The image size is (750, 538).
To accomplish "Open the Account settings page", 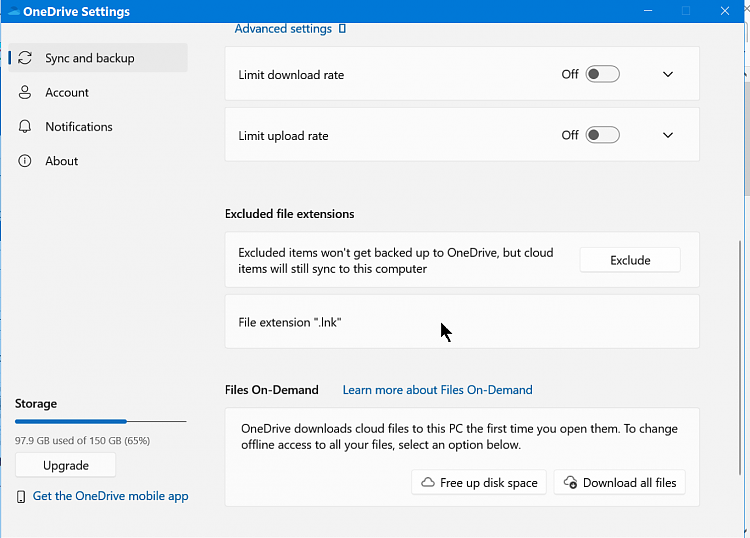I will point(67,92).
